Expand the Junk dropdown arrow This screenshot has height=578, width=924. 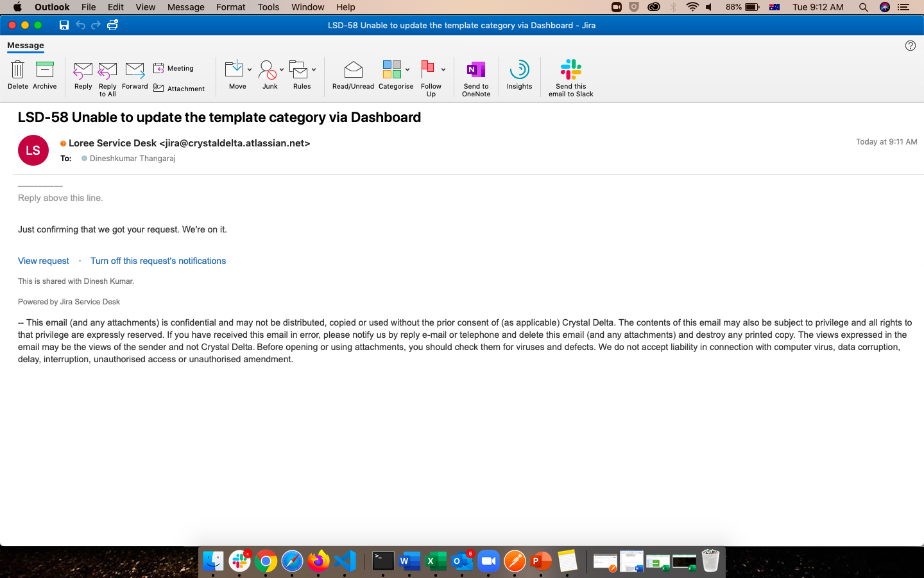pyautogui.click(x=282, y=69)
